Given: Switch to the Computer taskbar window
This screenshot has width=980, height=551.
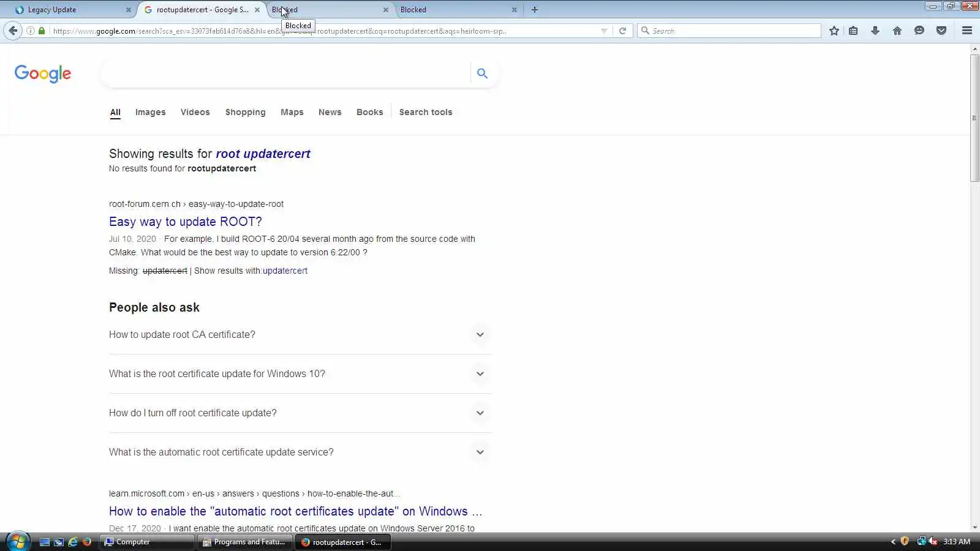Looking at the screenshot, I should pos(148,542).
